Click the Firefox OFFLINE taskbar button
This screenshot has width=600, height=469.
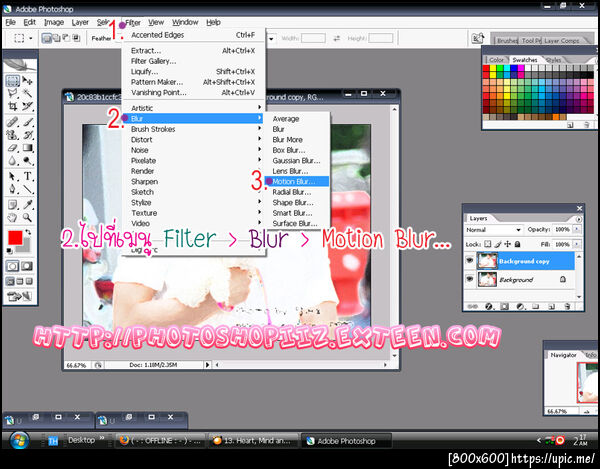160,441
